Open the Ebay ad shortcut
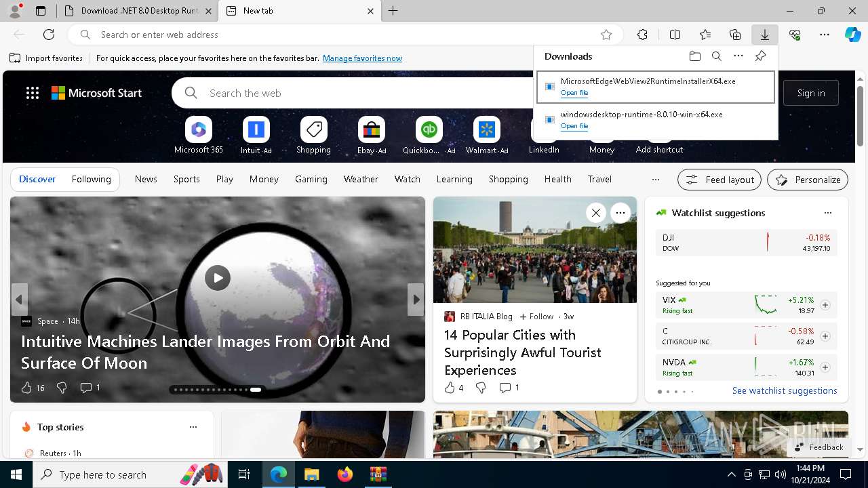Screen dimensions: 868x488 pyautogui.click(x=371, y=136)
